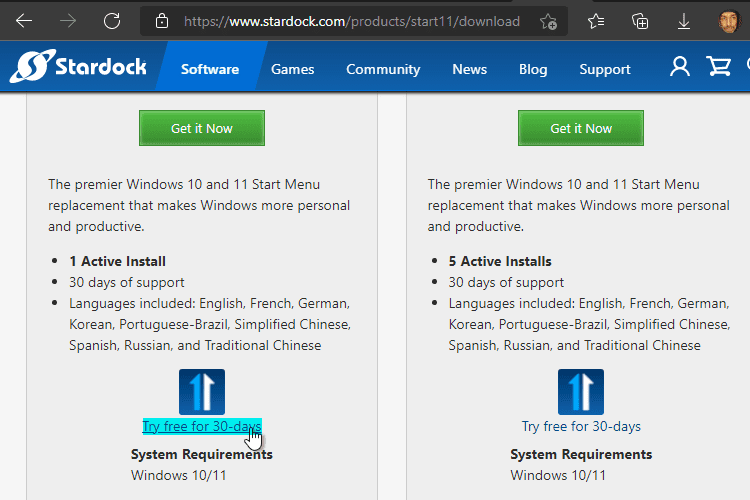The image size is (750, 500).
Task: Click the site lock icon in address bar
Action: click(162, 21)
